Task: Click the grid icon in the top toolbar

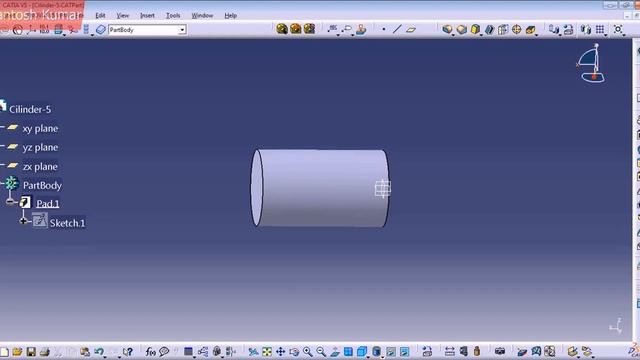Action: pyautogui.click(x=600, y=29)
